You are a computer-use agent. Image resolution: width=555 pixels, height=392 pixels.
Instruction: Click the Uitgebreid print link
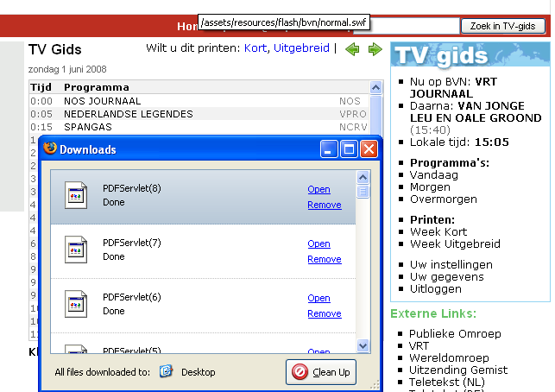[x=301, y=48]
